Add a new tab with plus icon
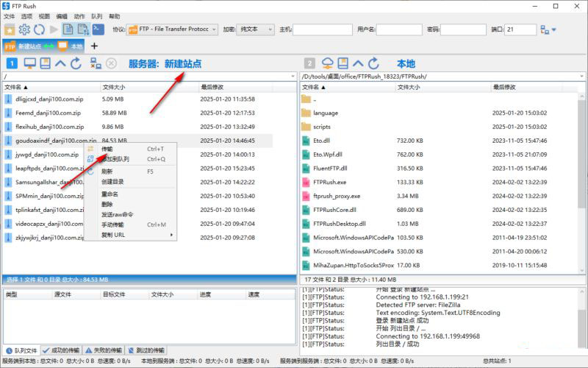 [x=94, y=46]
